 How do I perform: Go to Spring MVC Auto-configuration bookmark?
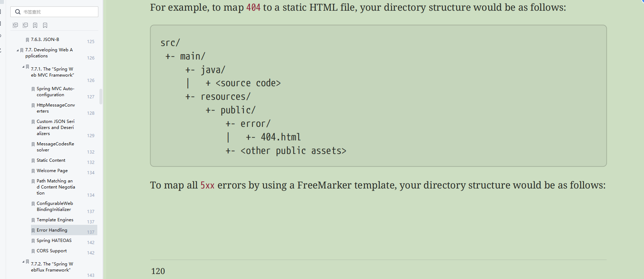coord(55,92)
